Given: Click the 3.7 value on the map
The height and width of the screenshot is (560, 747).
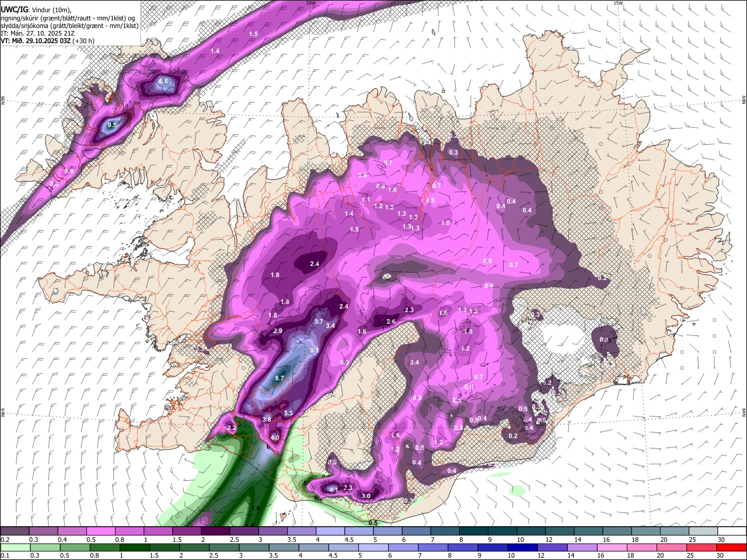Looking at the screenshot, I should tap(319, 321).
